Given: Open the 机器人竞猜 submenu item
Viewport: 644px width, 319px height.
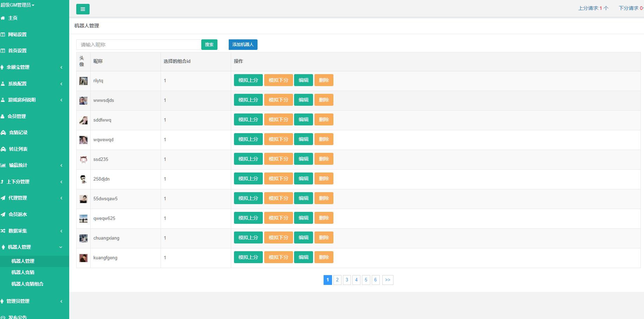Looking at the screenshot, I should [x=23, y=272].
